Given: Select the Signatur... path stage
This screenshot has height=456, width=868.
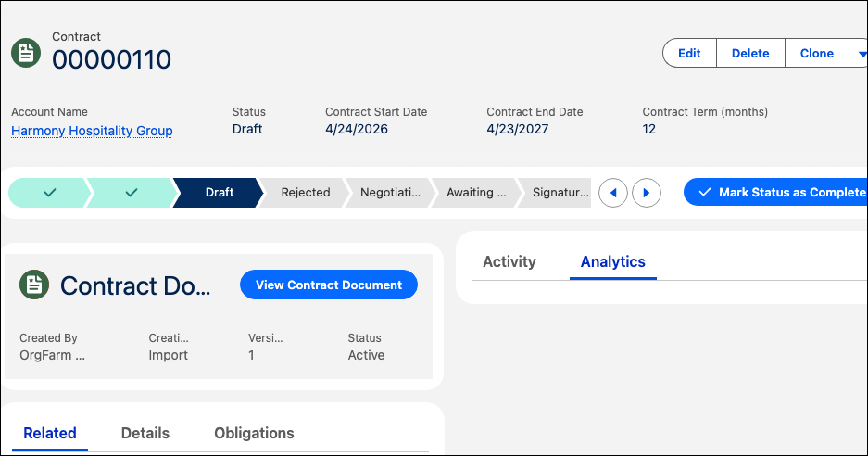Looking at the screenshot, I should click(x=557, y=192).
